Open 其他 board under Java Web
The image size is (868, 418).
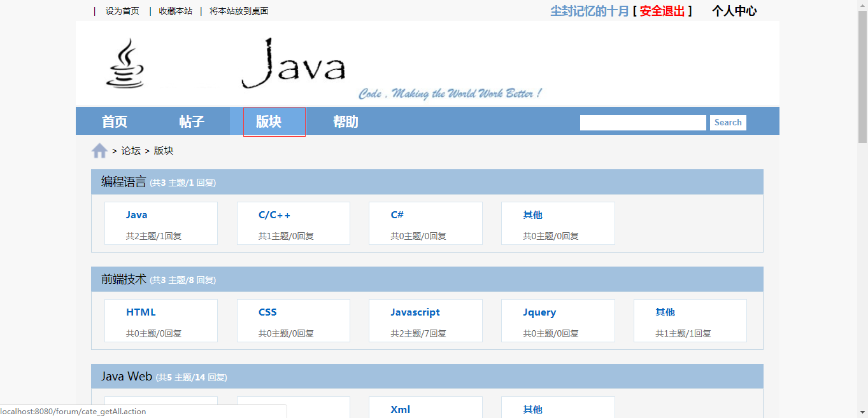pyautogui.click(x=533, y=410)
